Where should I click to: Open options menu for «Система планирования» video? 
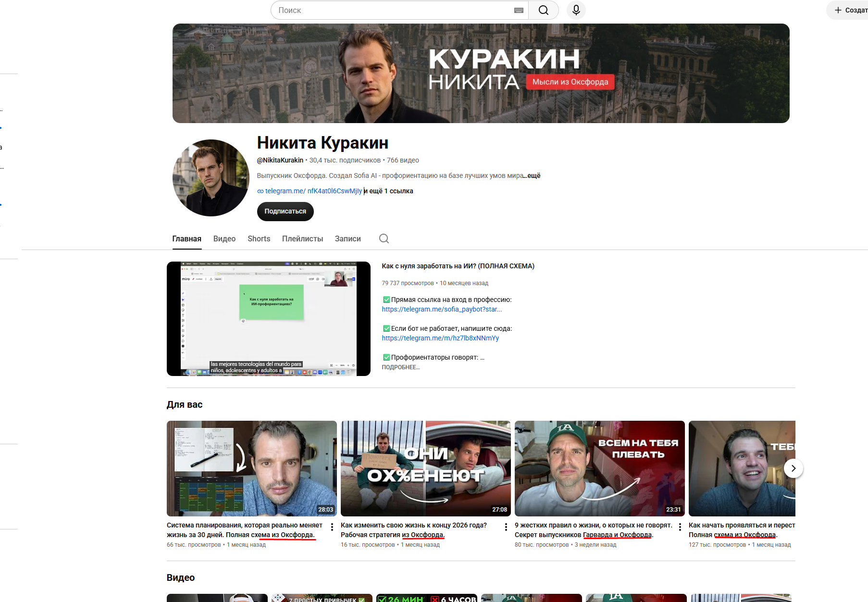332,527
